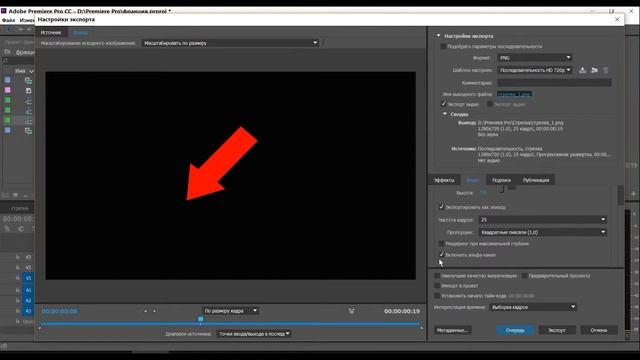Image resolution: width=640 pixels, height=360 pixels.
Task: Click the Export button
Action: (557, 330)
